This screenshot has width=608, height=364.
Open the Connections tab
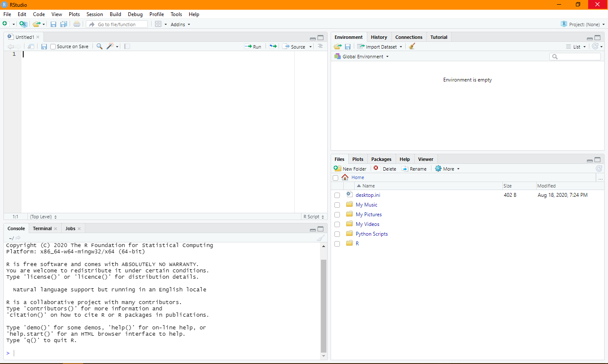409,37
